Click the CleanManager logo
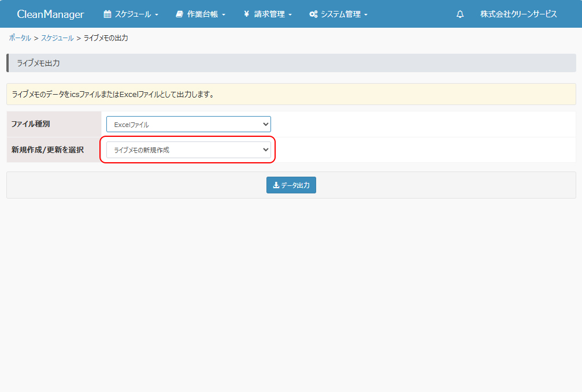Image resolution: width=582 pixels, height=392 pixels. tap(50, 14)
